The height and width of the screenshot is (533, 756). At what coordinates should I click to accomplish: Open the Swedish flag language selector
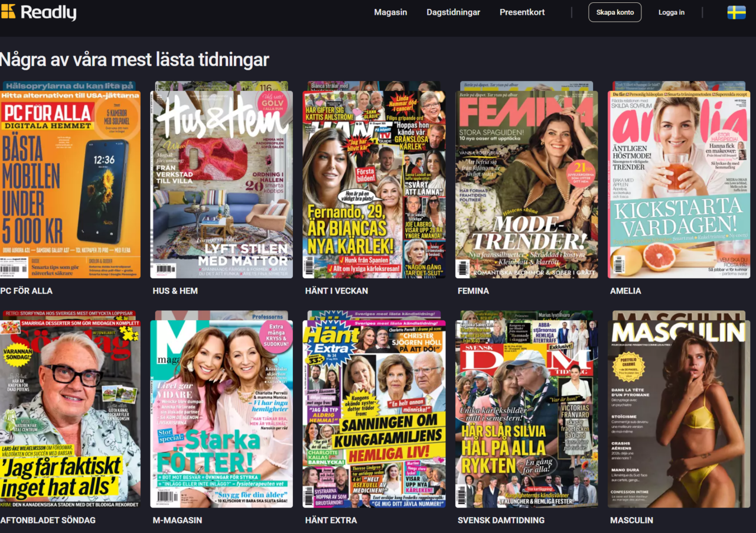point(736,12)
